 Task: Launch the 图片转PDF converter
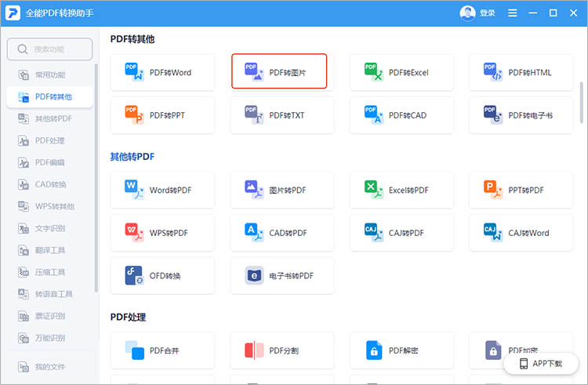(282, 190)
